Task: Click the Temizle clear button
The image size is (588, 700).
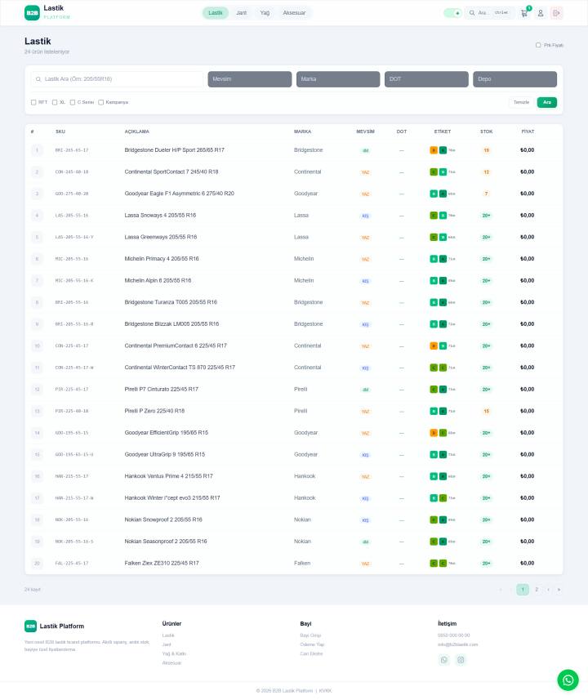Action: click(x=521, y=102)
